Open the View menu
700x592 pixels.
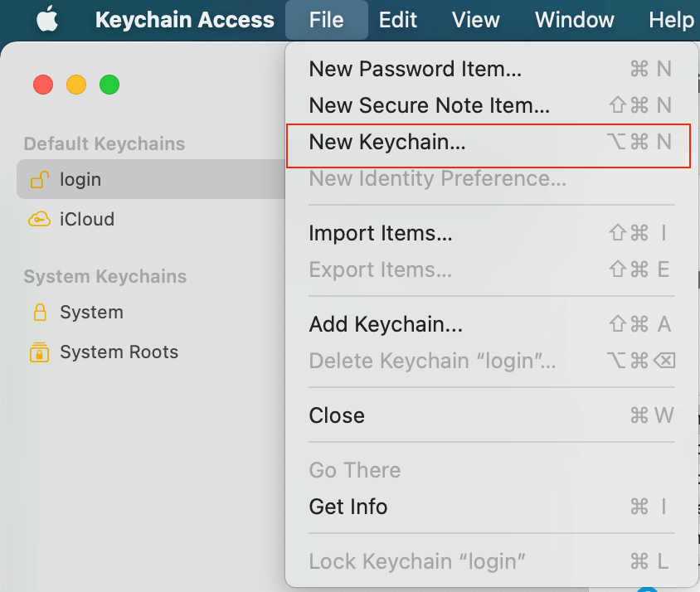tap(475, 20)
